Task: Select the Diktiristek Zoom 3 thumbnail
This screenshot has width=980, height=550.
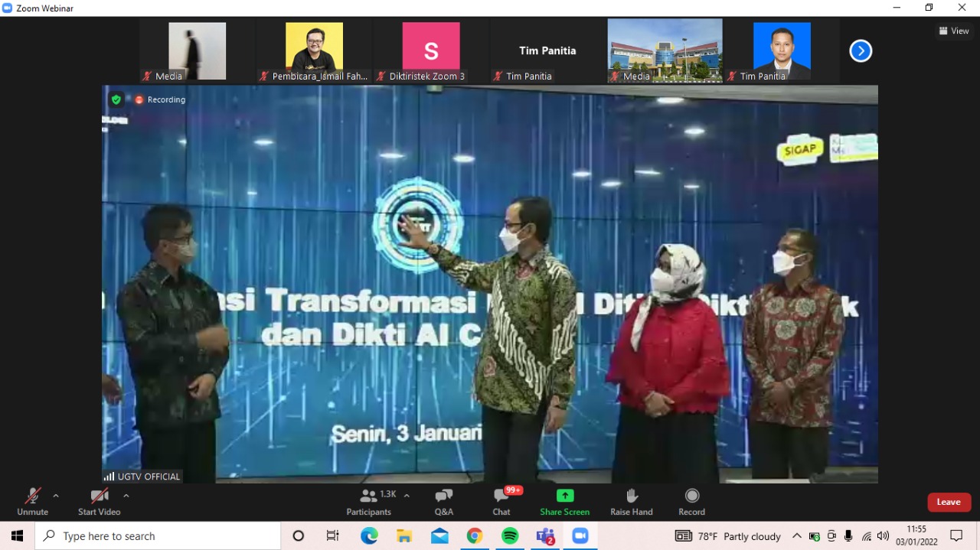Action: (430, 46)
